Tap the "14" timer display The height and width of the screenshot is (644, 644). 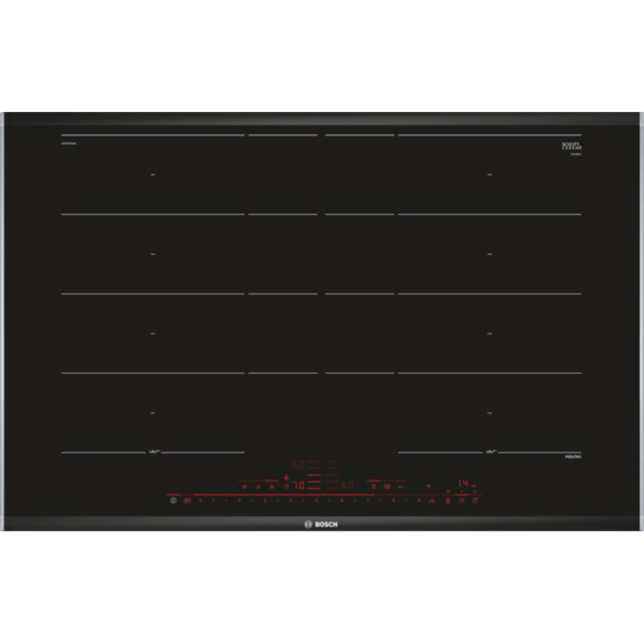click(x=463, y=485)
